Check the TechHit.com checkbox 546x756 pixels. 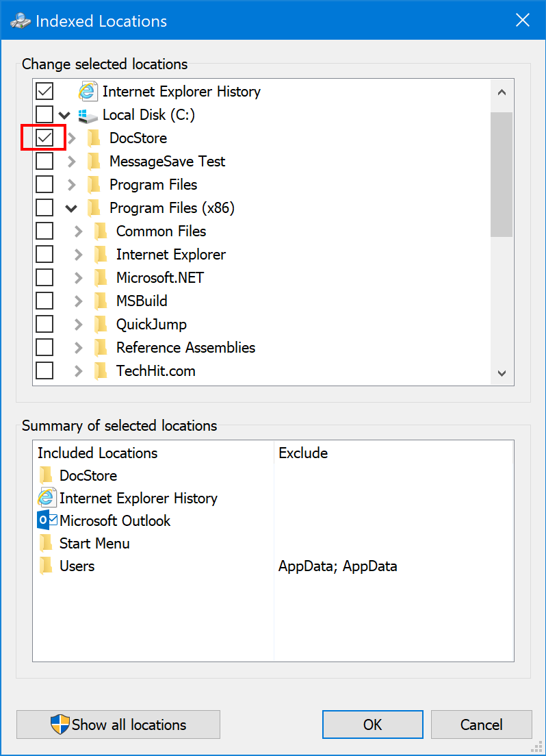coord(44,370)
